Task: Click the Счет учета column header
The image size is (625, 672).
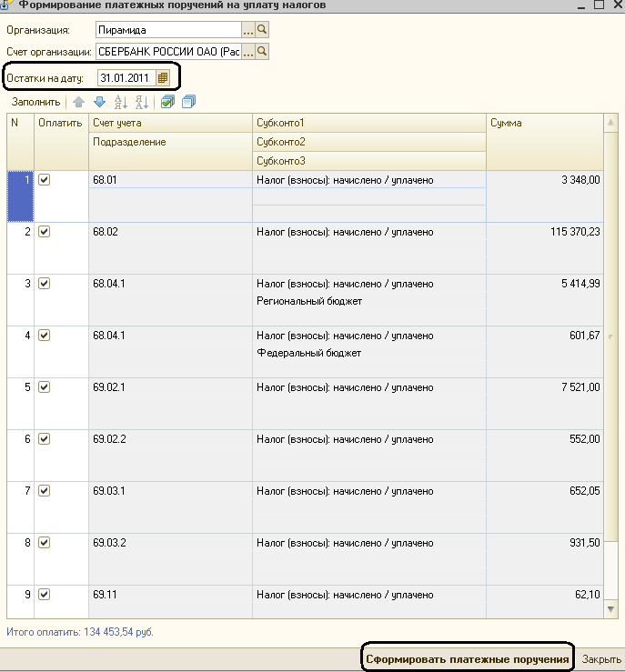Action: [170, 123]
